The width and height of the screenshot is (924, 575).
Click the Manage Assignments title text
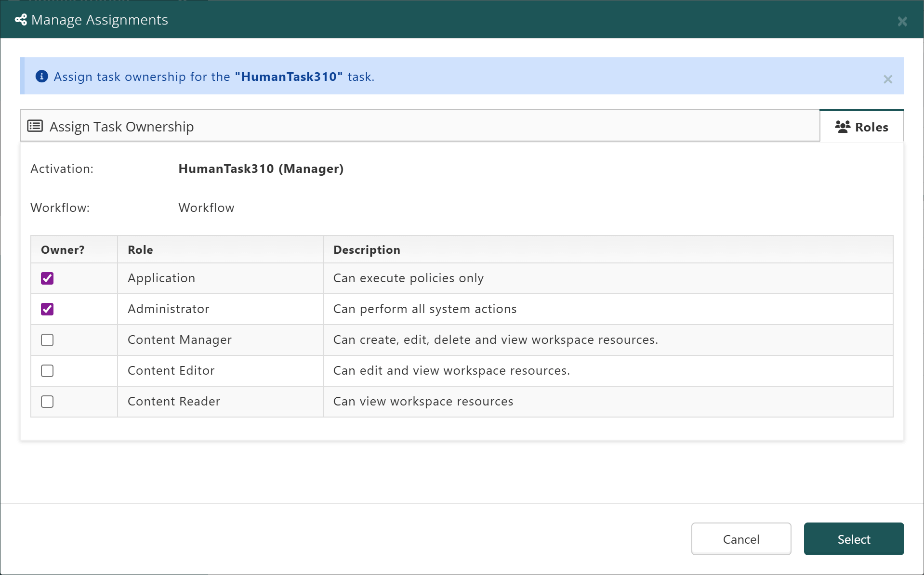click(100, 20)
